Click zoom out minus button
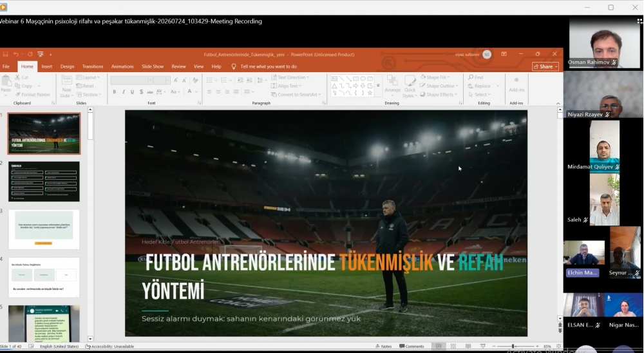The width and height of the screenshot is (644, 353). (494, 347)
